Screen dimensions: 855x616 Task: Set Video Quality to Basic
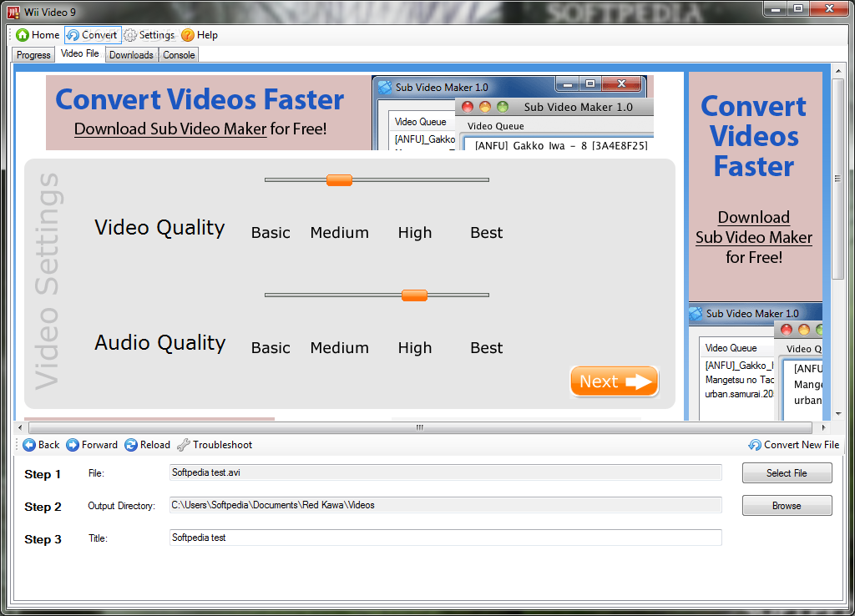tap(271, 233)
